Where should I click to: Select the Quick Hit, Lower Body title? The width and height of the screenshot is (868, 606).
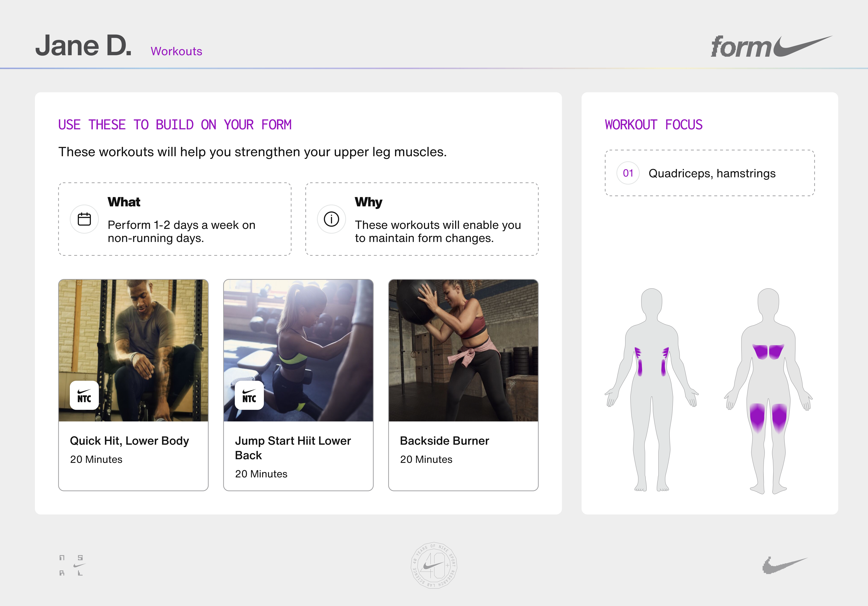129,441
